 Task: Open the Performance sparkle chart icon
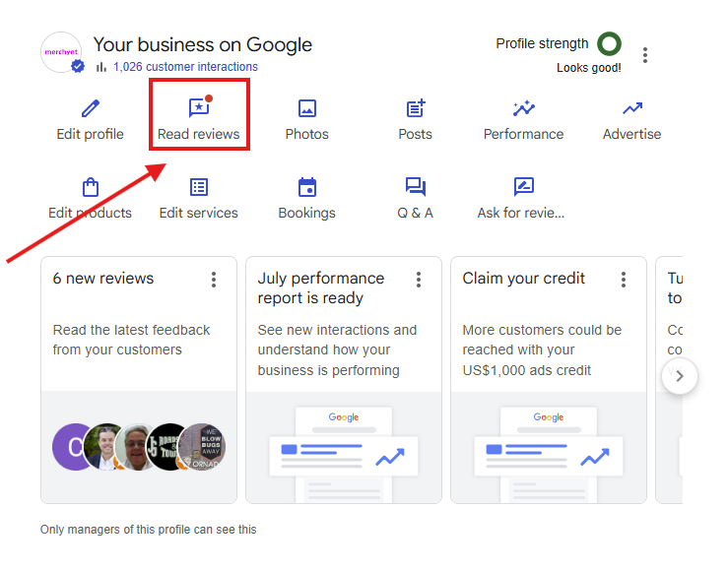[x=524, y=108]
